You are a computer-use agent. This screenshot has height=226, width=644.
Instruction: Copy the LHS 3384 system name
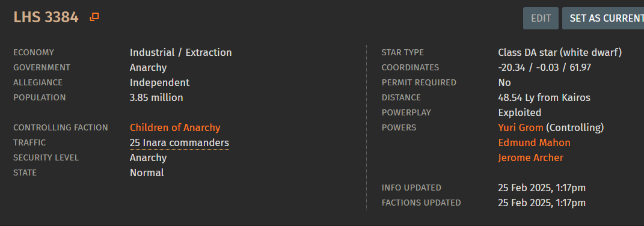click(x=94, y=17)
